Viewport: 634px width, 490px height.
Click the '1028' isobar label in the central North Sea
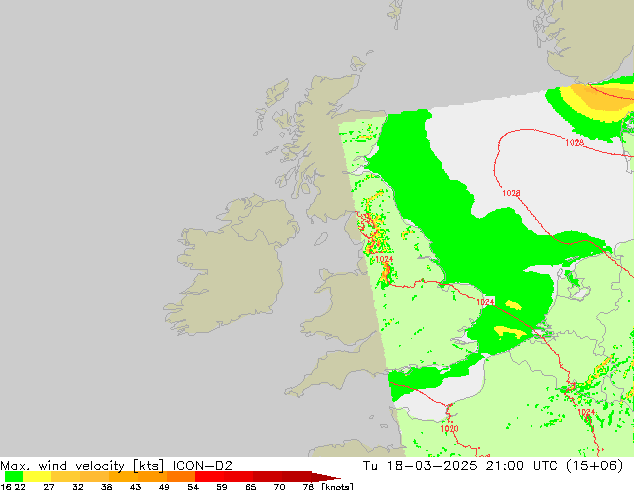[511, 193]
